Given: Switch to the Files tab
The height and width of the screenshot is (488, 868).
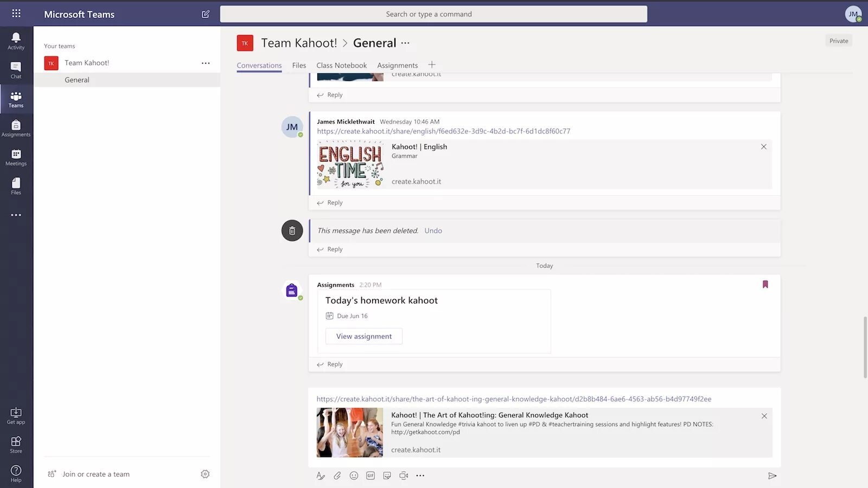Looking at the screenshot, I should [x=299, y=66].
